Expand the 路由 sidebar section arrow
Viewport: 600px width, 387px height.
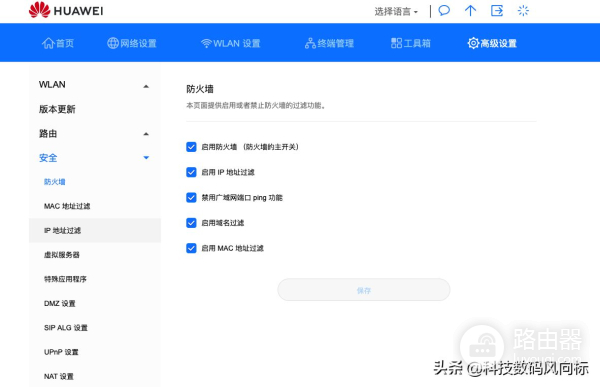(146, 134)
